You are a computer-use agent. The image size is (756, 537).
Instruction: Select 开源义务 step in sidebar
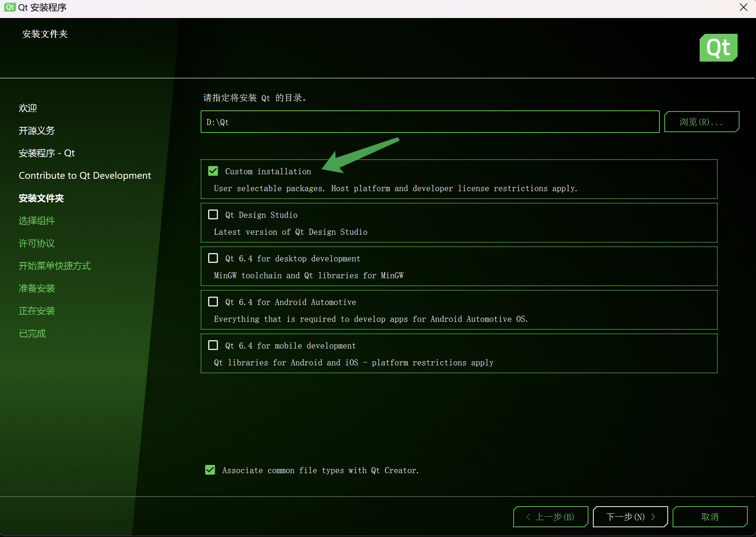37,131
